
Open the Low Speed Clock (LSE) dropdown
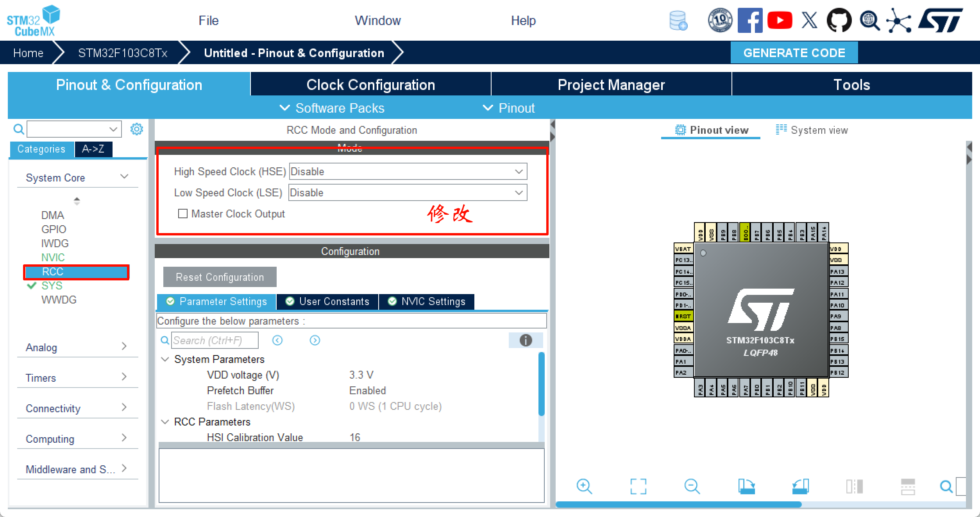point(408,193)
